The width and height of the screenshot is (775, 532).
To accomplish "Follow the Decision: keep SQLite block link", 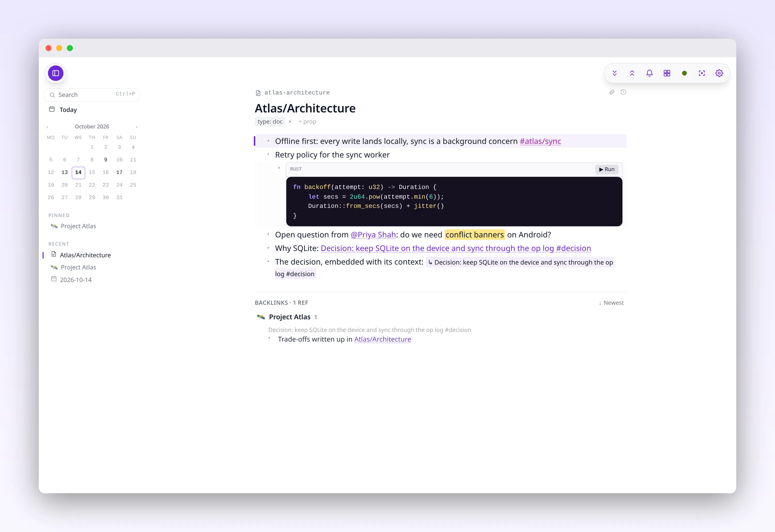I will tap(456, 248).
